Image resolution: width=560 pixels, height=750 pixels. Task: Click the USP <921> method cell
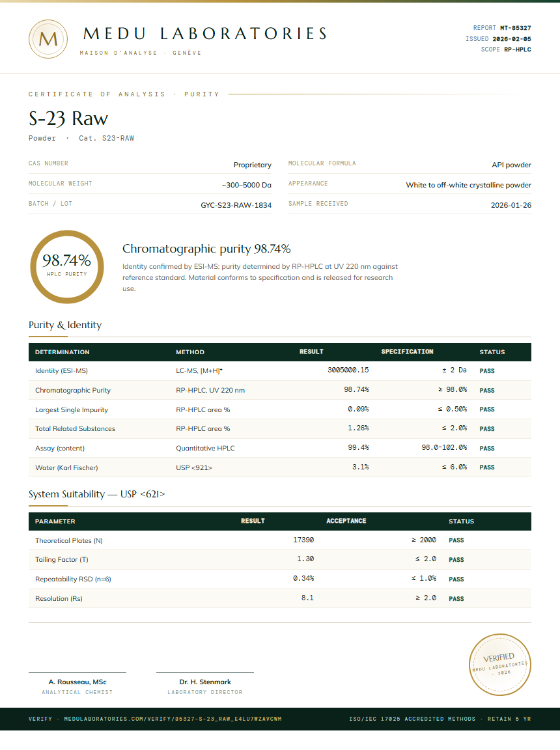click(193, 468)
